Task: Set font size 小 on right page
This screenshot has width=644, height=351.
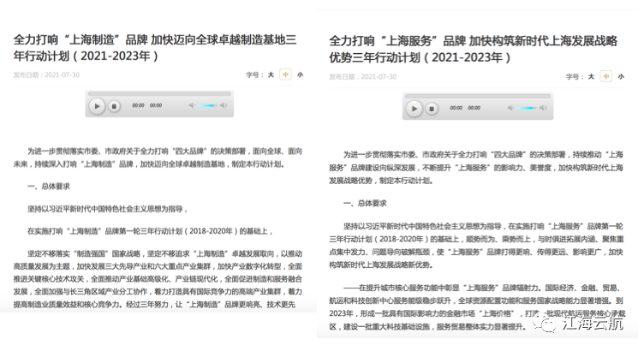Action: (621, 76)
